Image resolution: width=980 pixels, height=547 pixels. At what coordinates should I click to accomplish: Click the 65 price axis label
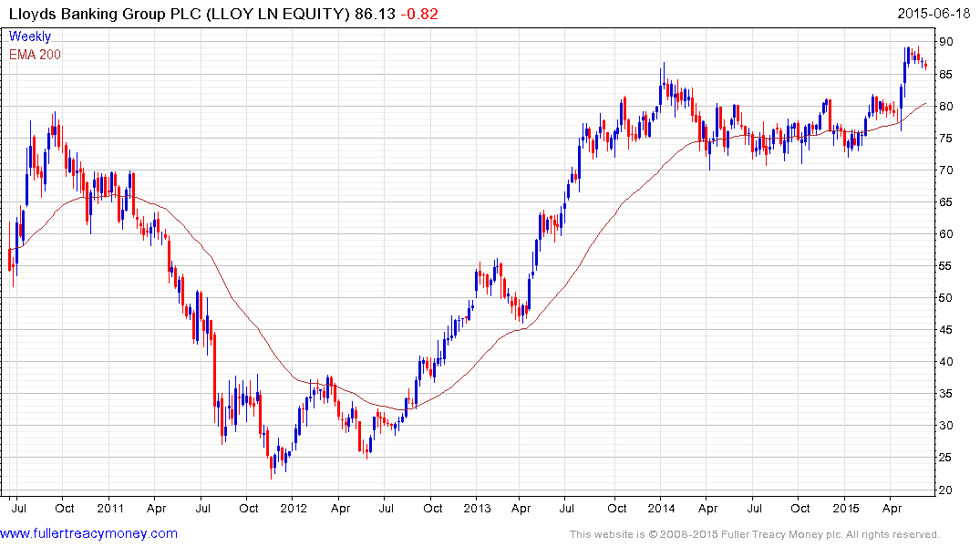pyautogui.click(x=945, y=201)
